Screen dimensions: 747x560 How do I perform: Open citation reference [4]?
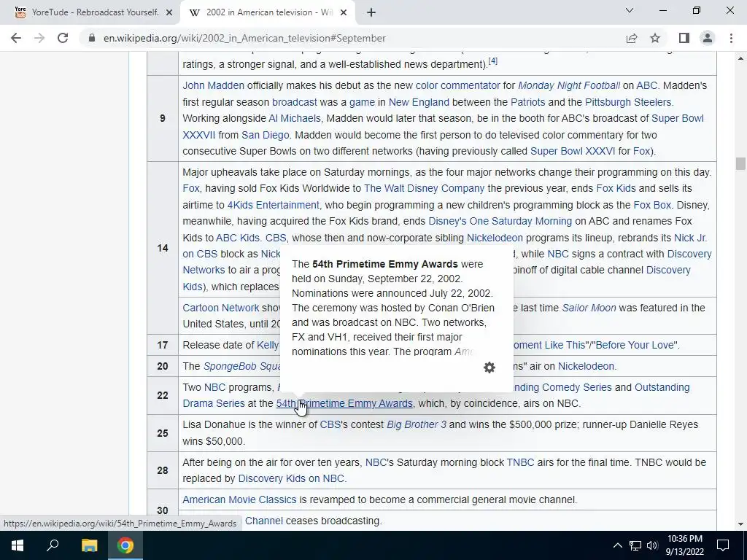point(492,61)
